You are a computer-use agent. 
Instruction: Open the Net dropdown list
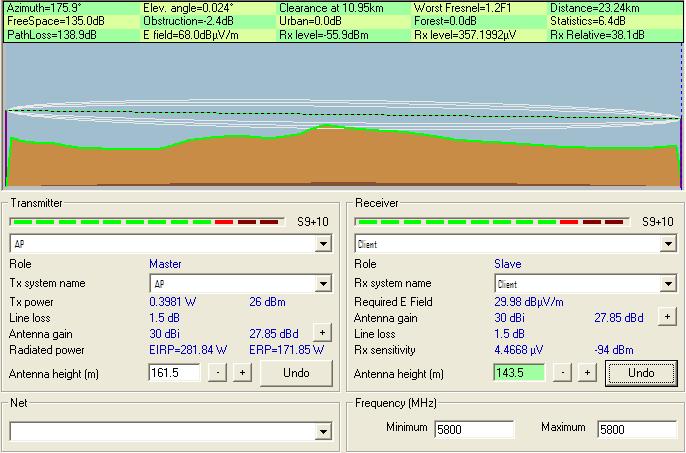click(x=323, y=432)
